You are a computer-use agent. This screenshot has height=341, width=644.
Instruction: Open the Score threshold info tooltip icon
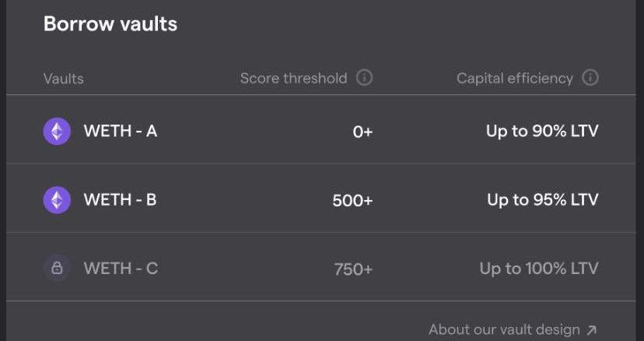[364, 78]
